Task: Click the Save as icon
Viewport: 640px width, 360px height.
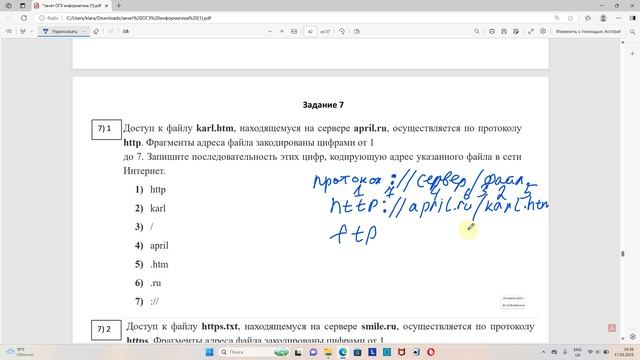Action: [x=516, y=31]
